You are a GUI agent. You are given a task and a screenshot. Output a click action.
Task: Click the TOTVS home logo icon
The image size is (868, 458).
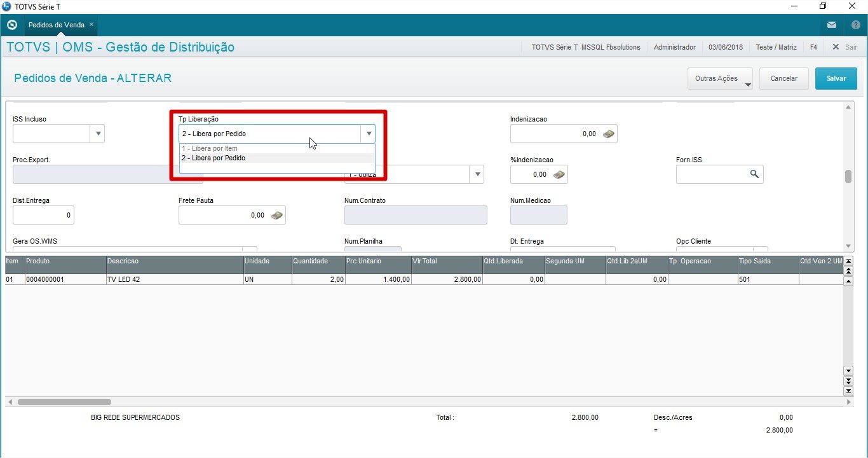(x=11, y=25)
